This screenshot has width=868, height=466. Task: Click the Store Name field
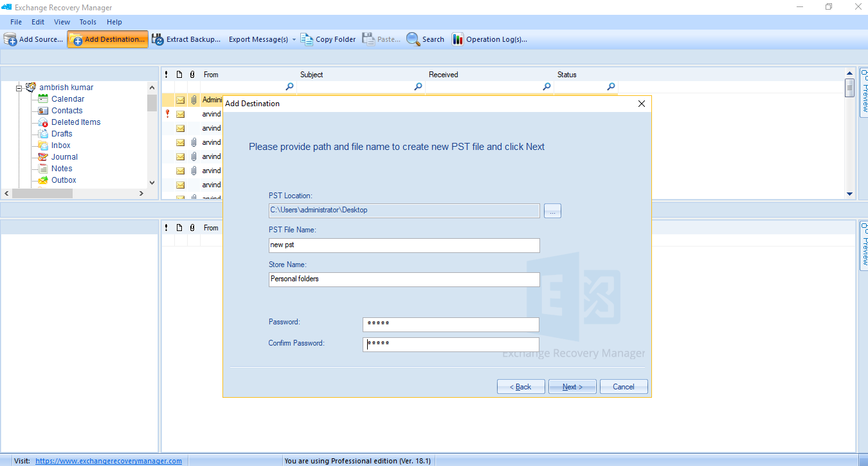point(404,279)
